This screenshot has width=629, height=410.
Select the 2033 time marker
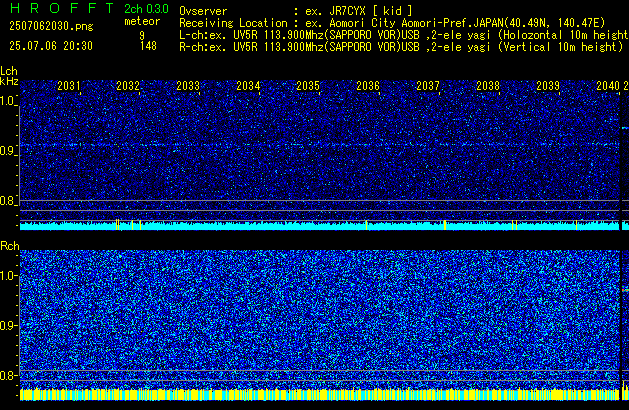point(188,86)
